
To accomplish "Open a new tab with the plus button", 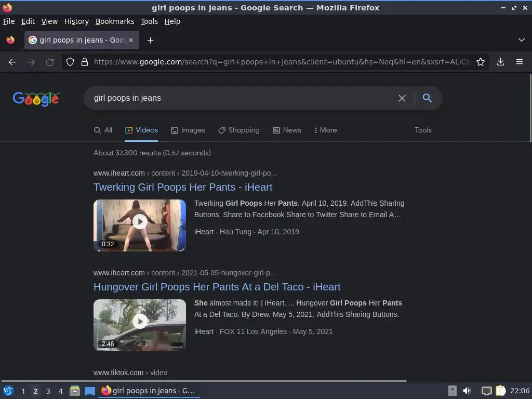I will tap(150, 41).
